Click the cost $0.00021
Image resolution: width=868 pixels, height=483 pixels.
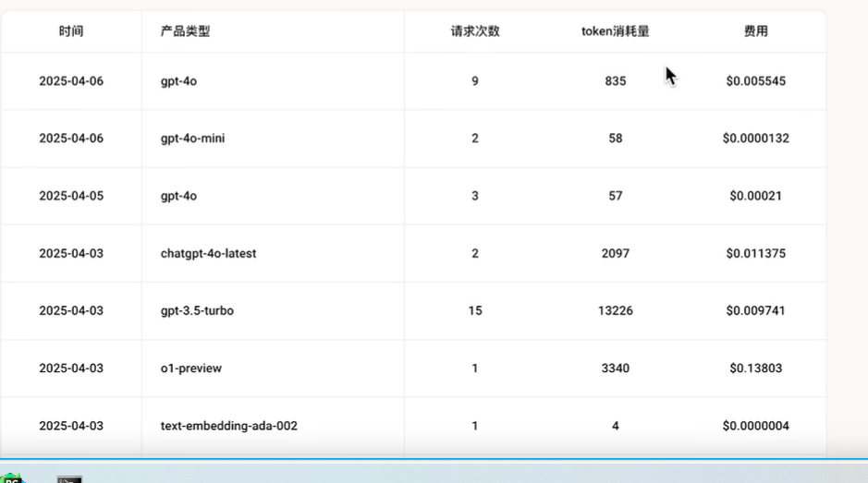[755, 196]
